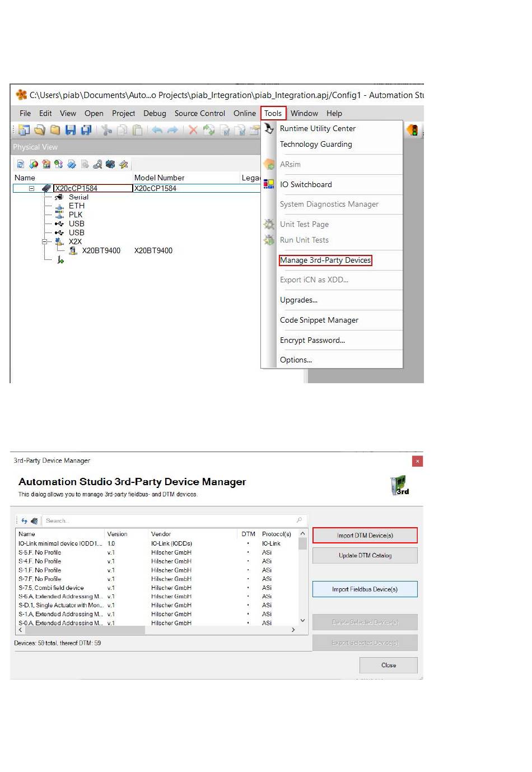Click the Save icon in the main toolbar
The width and height of the screenshot is (532, 772).
coord(71,130)
